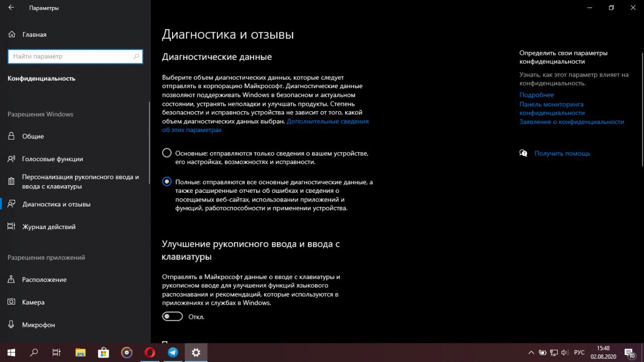The image size is (644, 362).
Task: Switch input language РУС
Action: 579,352
